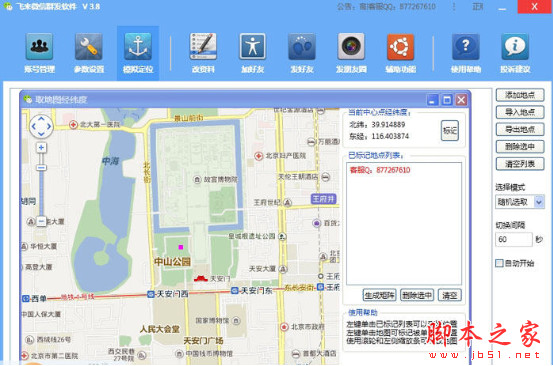This screenshot has height=366, width=553.
Task: Click 中山公园 label on map
Action: click(x=172, y=262)
